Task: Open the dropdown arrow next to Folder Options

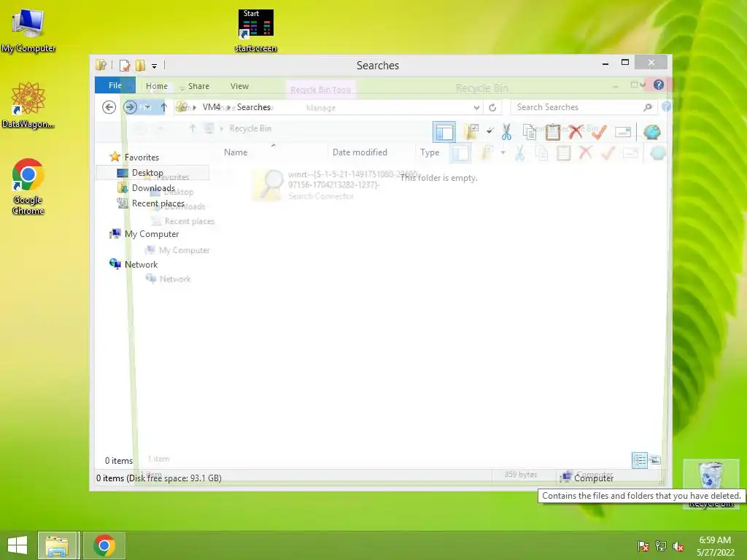Action: click(x=489, y=131)
